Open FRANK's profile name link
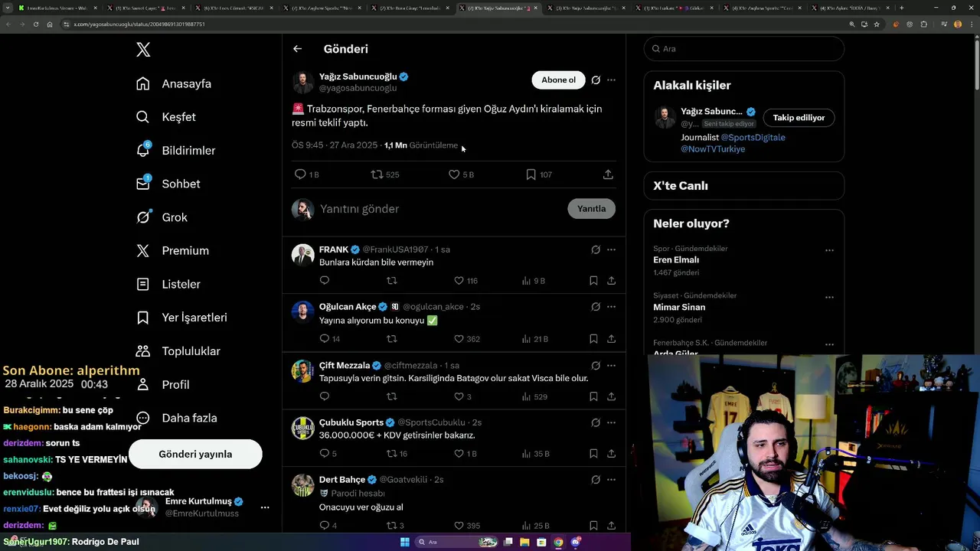The height and width of the screenshot is (551, 980). coord(334,249)
